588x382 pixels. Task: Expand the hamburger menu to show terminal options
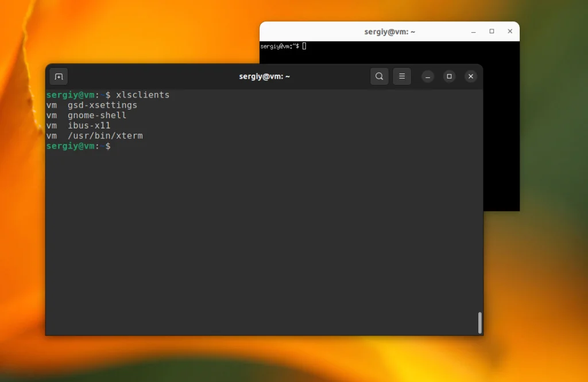click(x=402, y=76)
